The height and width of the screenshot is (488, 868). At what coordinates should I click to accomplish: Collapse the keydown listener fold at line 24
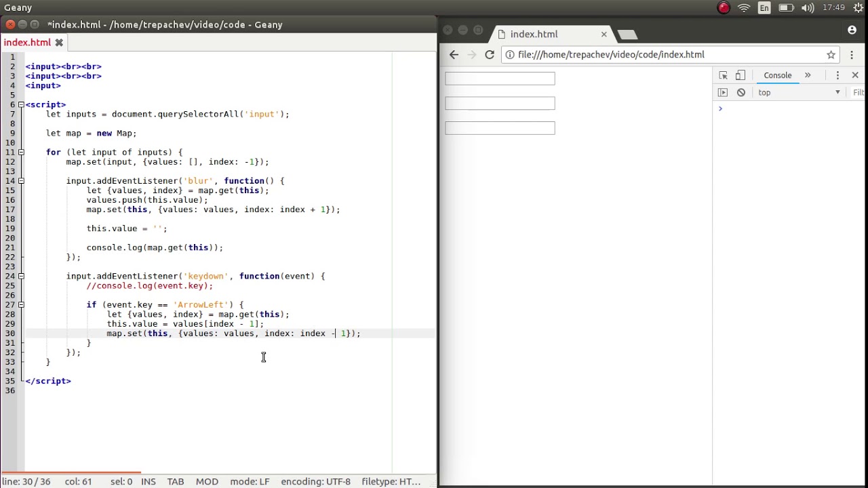tap(21, 276)
